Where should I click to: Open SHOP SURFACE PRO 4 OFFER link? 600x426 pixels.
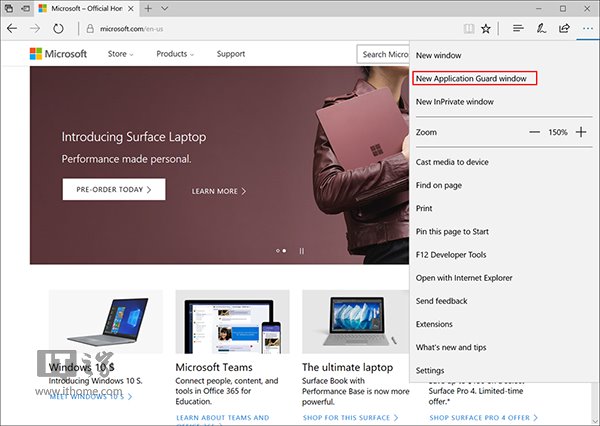pyautogui.click(x=483, y=418)
